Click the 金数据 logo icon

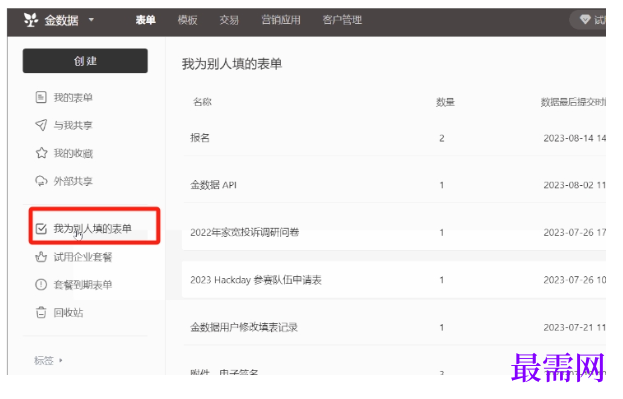[x=31, y=19]
